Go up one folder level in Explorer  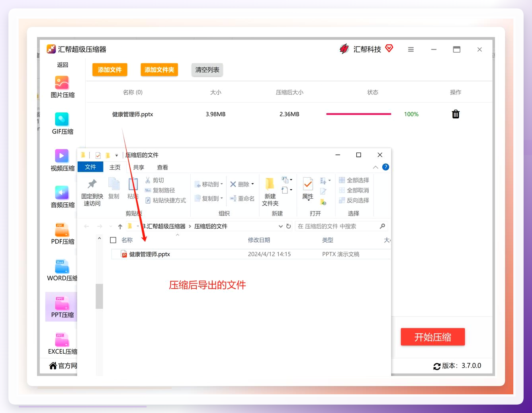120,227
